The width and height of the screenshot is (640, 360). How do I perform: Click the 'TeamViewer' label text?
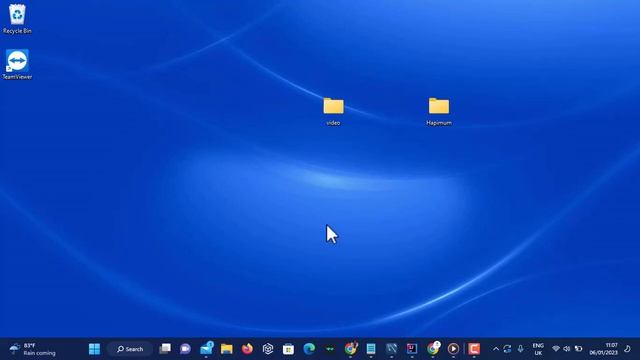(x=17, y=77)
